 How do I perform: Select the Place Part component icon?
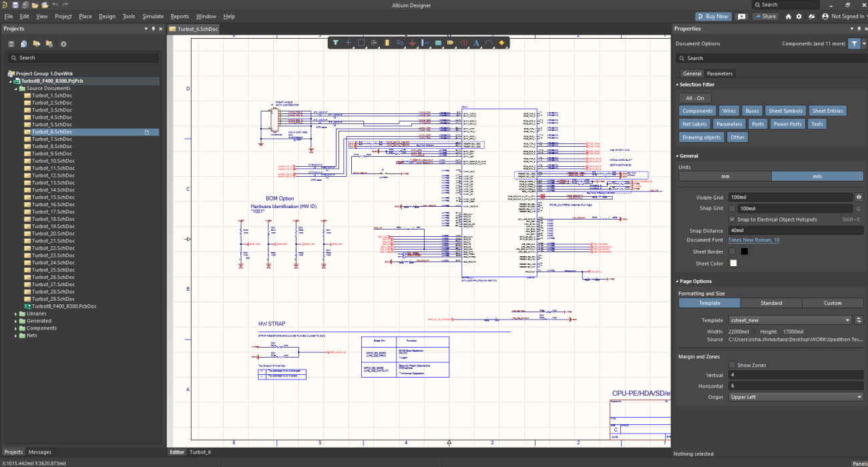point(387,43)
